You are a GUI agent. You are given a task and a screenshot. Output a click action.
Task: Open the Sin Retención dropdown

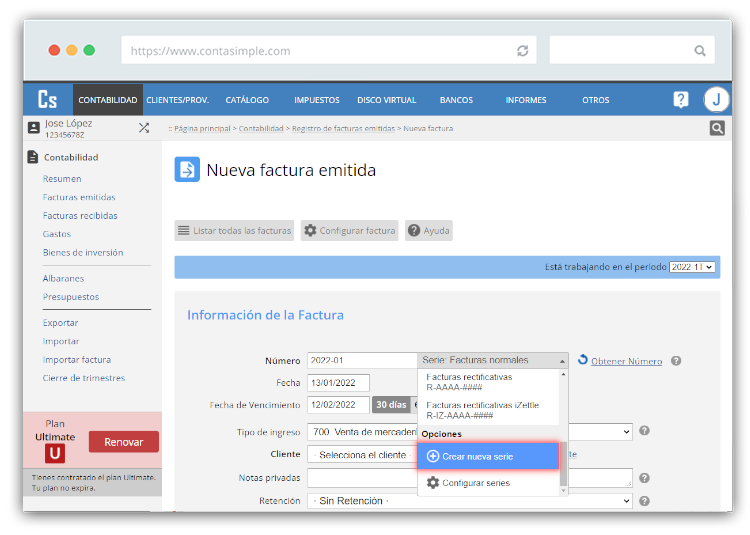470,501
